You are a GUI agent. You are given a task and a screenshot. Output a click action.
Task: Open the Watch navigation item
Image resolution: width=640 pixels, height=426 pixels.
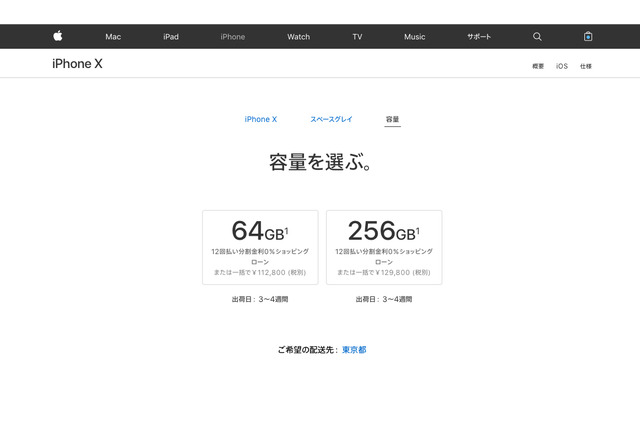click(x=298, y=37)
